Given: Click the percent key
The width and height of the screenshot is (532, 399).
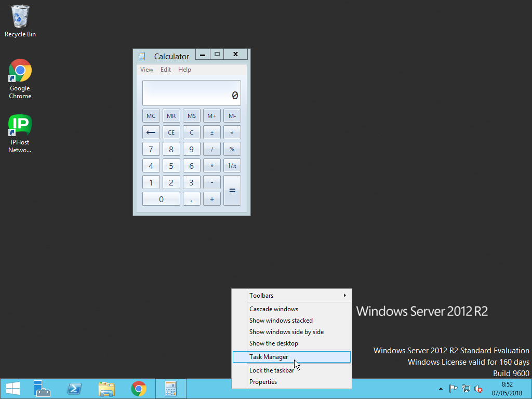Looking at the screenshot, I should coord(232,149).
